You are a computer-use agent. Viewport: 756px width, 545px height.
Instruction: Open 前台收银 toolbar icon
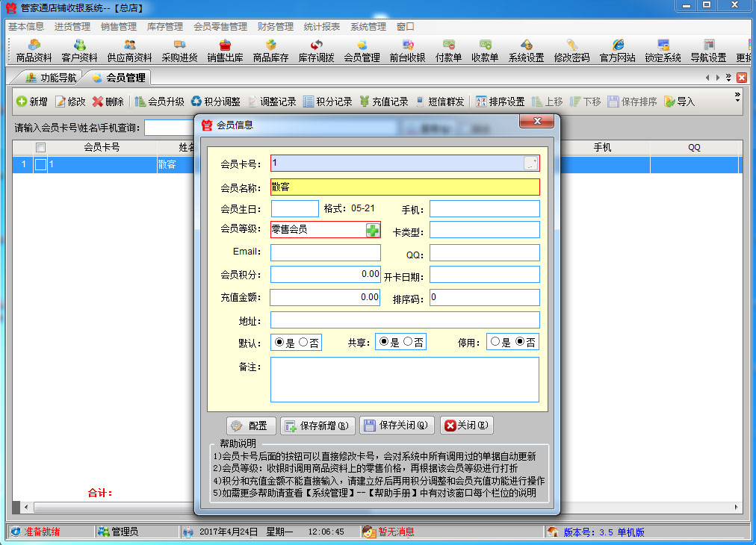coord(407,51)
